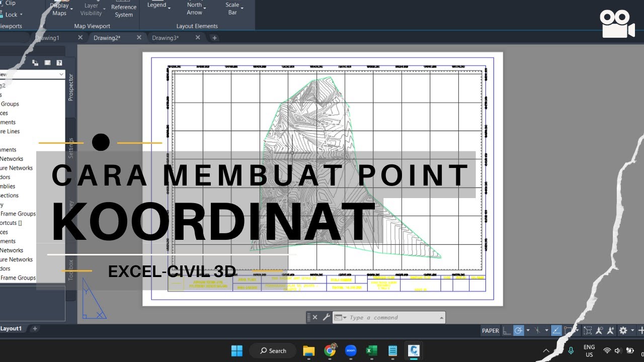The height and width of the screenshot is (362, 644).
Task: Click the command line grip handle
Action: tap(308, 317)
